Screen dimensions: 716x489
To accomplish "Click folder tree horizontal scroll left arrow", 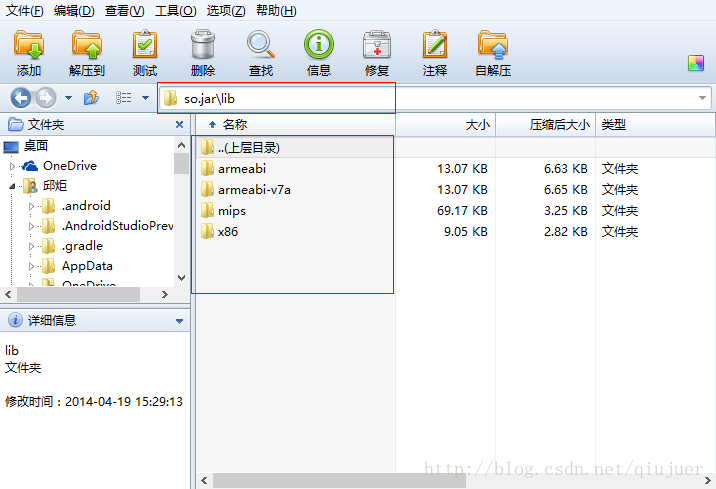I will [x=8, y=295].
